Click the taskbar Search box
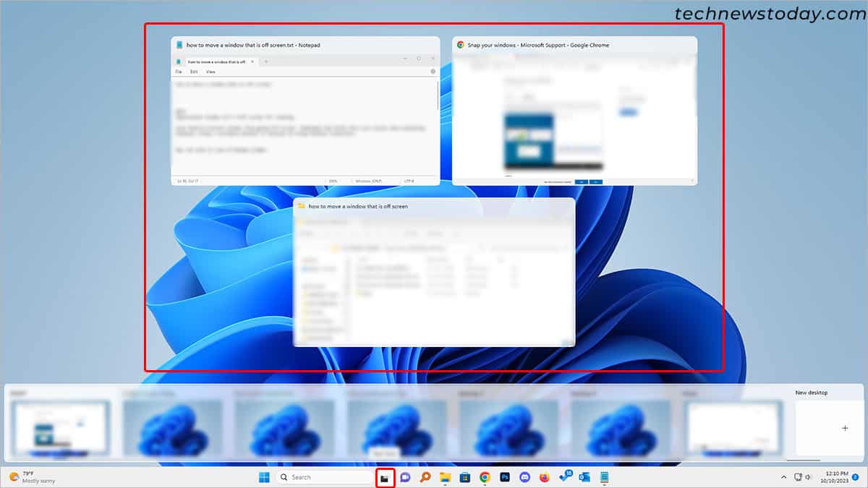This screenshot has height=488, width=868. point(325,477)
